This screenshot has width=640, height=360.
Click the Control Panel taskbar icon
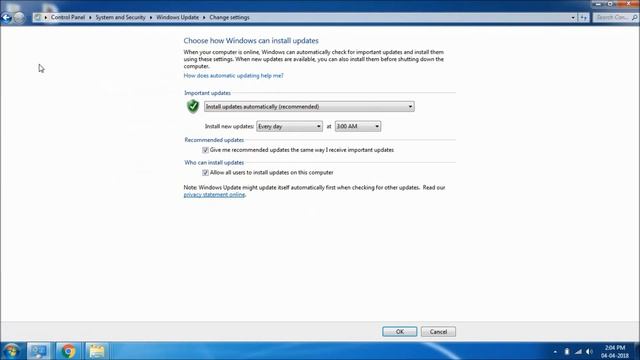coord(39,351)
